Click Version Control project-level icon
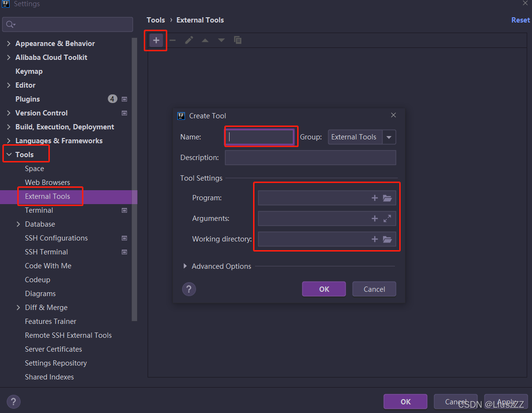This screenshot has width=532, height=413. (x=125, y=113)
